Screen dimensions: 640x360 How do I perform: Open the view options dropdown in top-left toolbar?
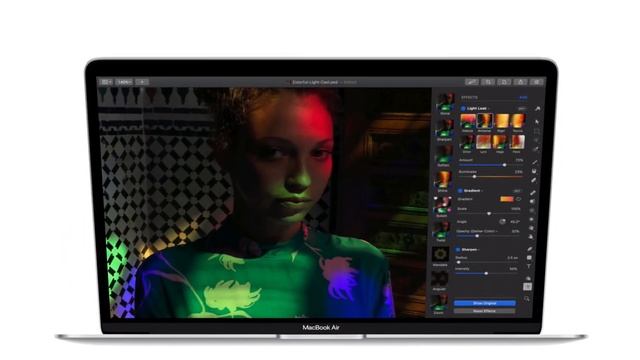tap(106, 82)
